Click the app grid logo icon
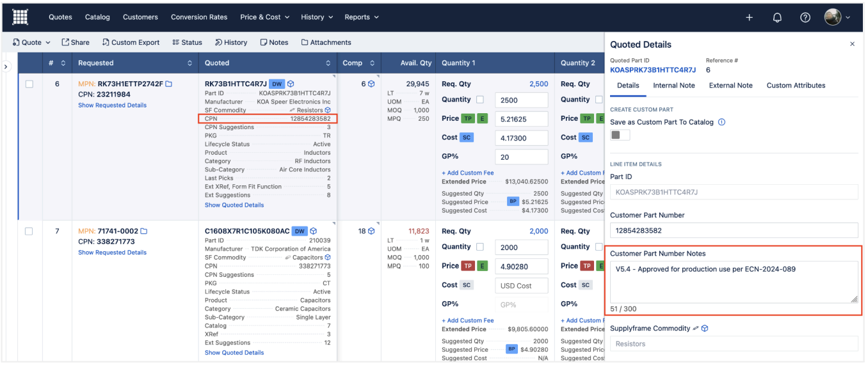Viewport: 868px width, 367px height. click(x=20, y=17)
